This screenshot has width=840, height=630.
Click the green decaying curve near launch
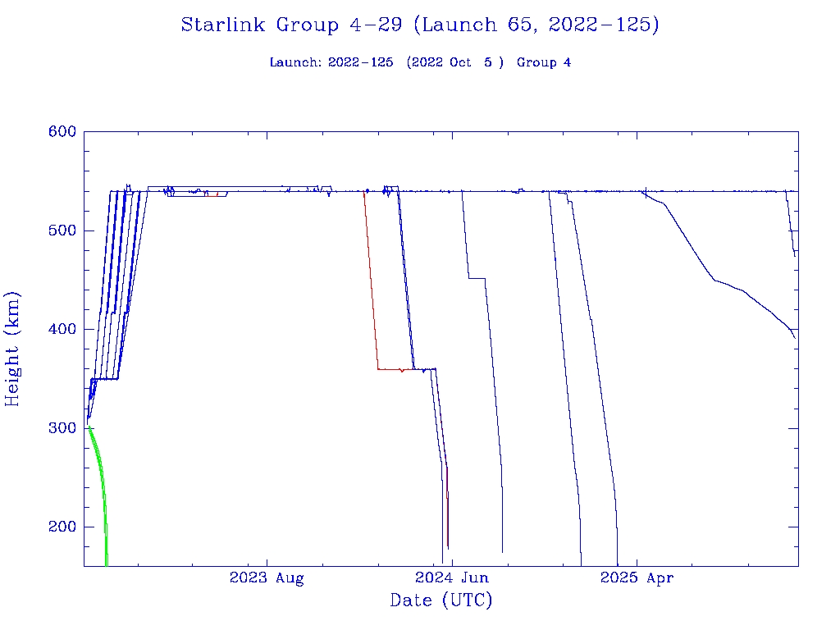pyautogui.click(x=101, y=476)
